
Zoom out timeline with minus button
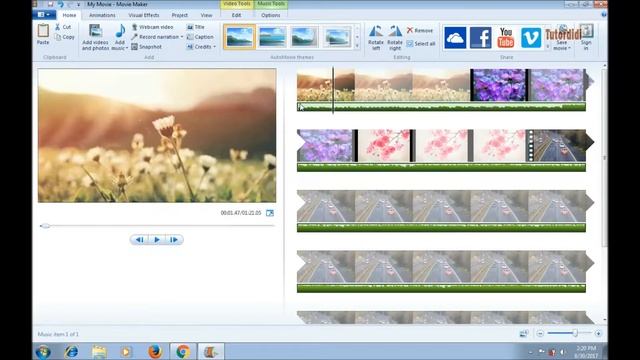point(540,333)
